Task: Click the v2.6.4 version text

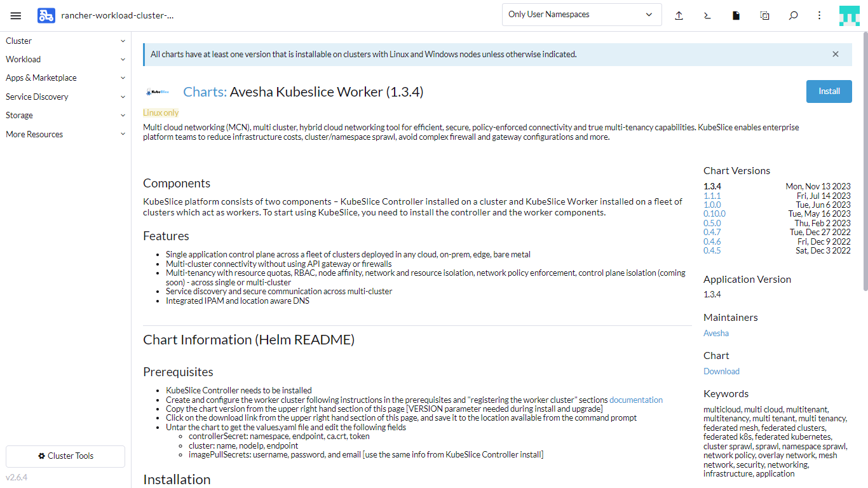Action: pos(17,478)
